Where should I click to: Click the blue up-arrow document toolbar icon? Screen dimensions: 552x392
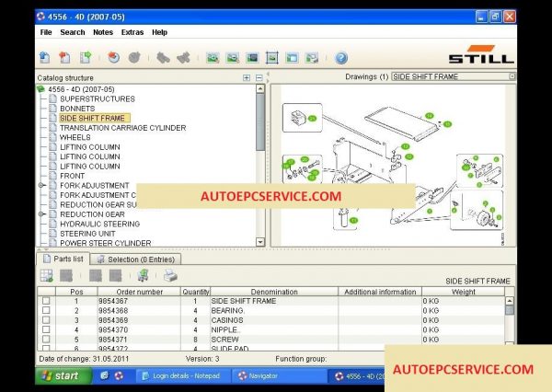tap(45, 57)
